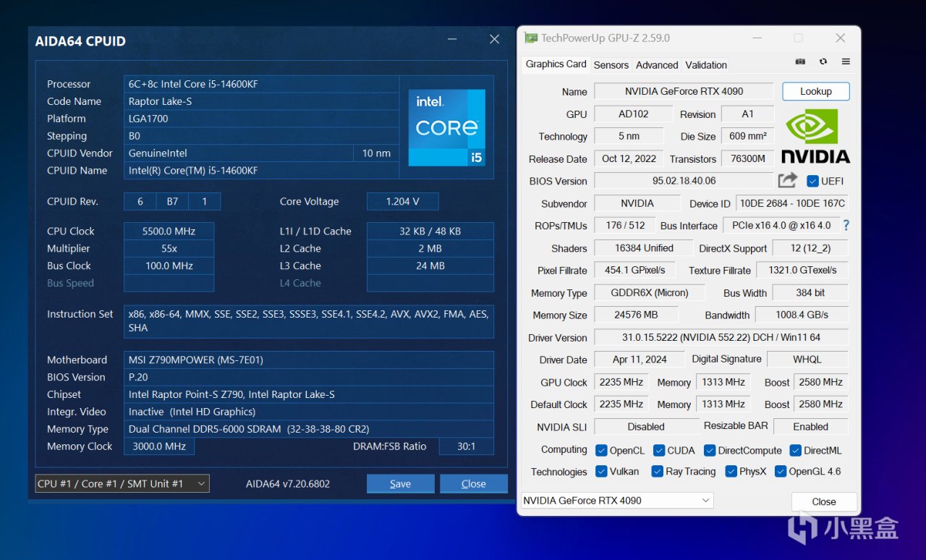
Task: Minimize the AIDA64 CPUID window
Action: tap(452, 39)
